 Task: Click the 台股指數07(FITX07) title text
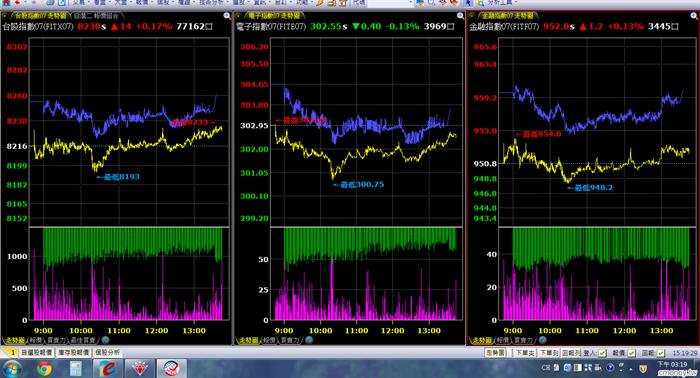[38, 26]
